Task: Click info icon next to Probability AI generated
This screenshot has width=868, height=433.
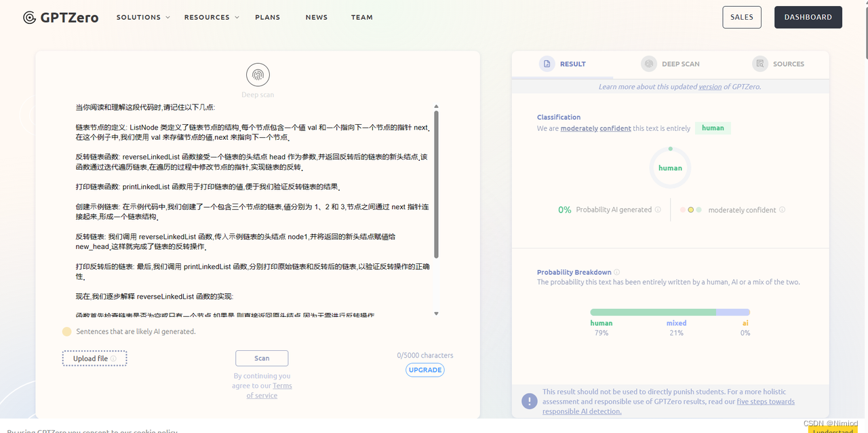Action: tap(658, 210)
